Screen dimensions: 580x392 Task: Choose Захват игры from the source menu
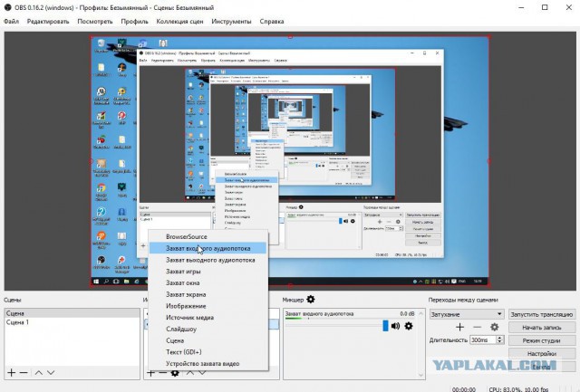[208, 272]
